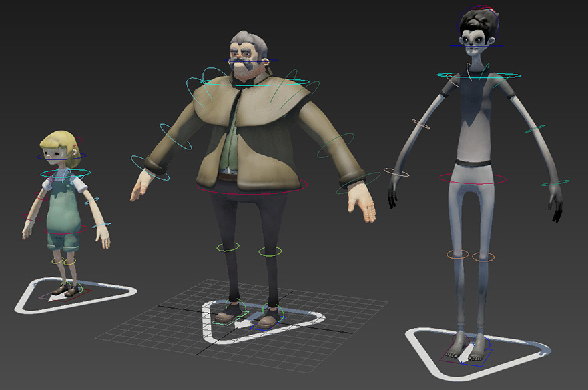Click the thin gray character's torso
The height and width of the screenshot is (390, 588).
click(474, 116)
